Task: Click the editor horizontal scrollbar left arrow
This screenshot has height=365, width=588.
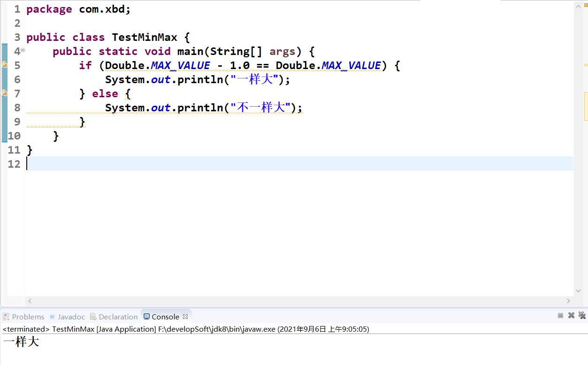Action: point(30,301)
